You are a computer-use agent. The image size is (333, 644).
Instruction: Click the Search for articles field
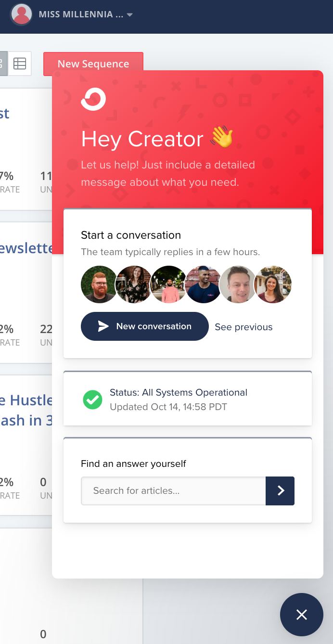click(x=173, y=491)
